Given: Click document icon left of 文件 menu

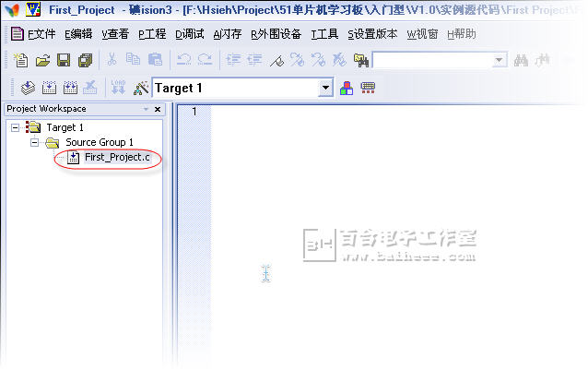Looking at the screenshot, I should point(18,34).
